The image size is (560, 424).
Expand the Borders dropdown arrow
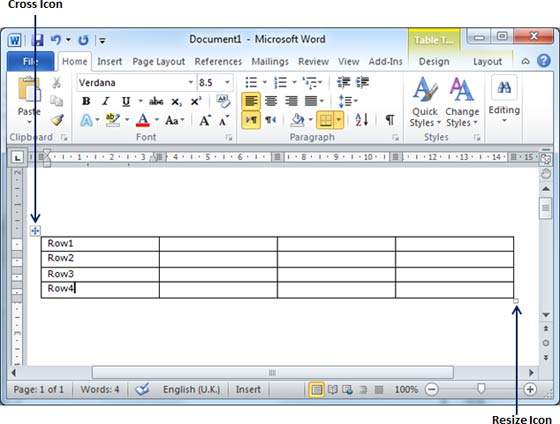tap(339, 120)
